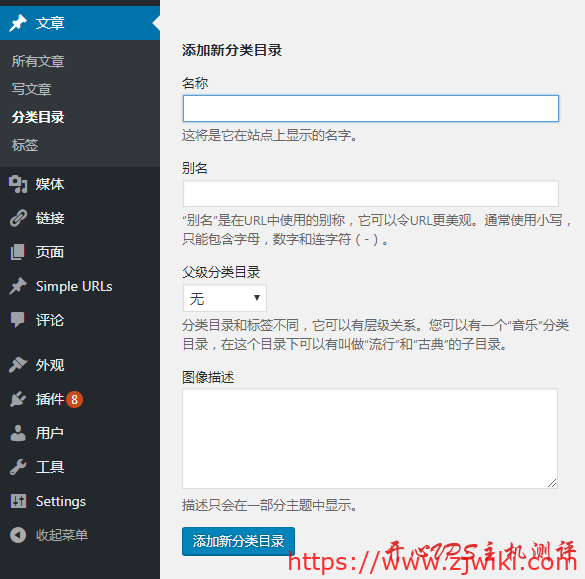Select the 页面 pages icon
Screen dimensions: 585x579
18,252
